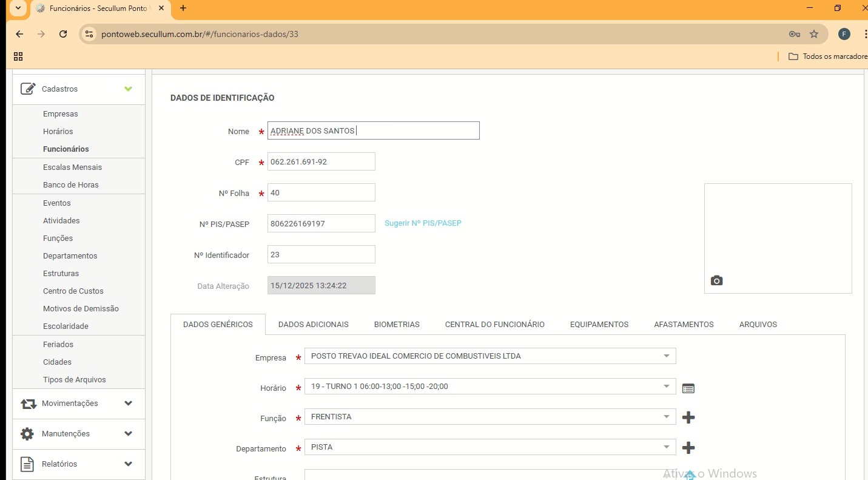Open the saved passwords key icon
Screen dimensions: 868x480
click(x=794, y=34)
